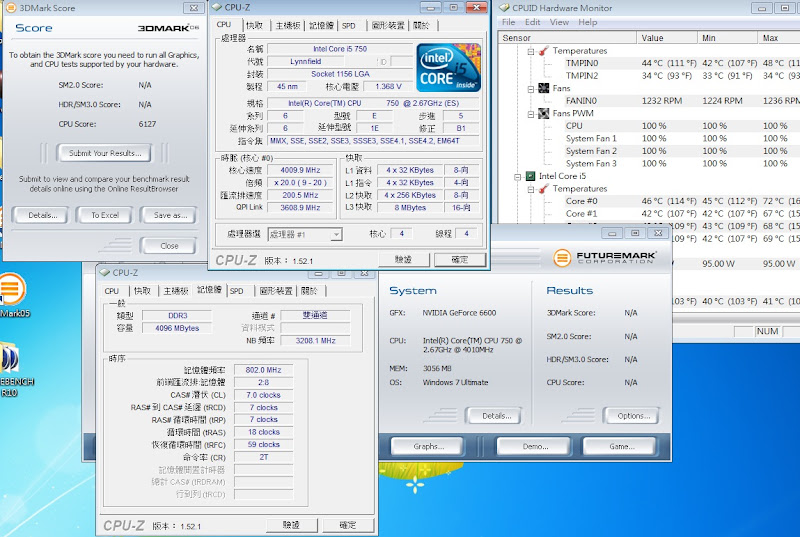Select TMPIN2 sensor row
The width and height of the screenshot is (800, 537).
649,76
